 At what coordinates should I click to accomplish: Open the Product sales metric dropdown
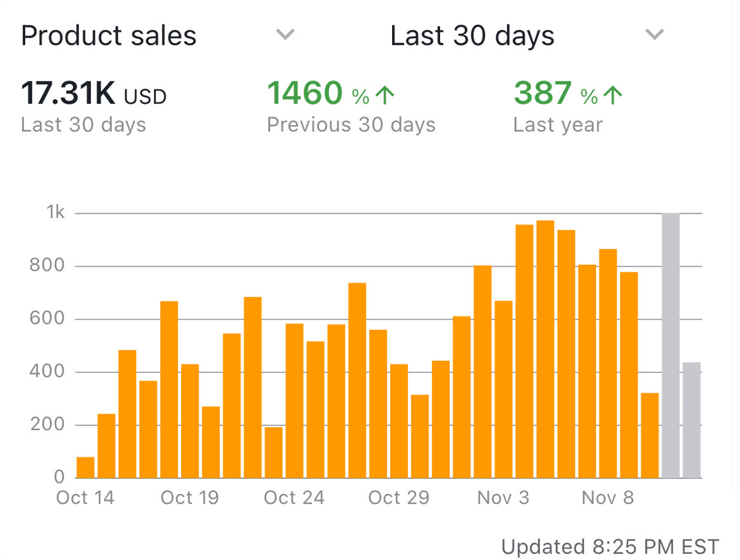[x=109, y=36]
